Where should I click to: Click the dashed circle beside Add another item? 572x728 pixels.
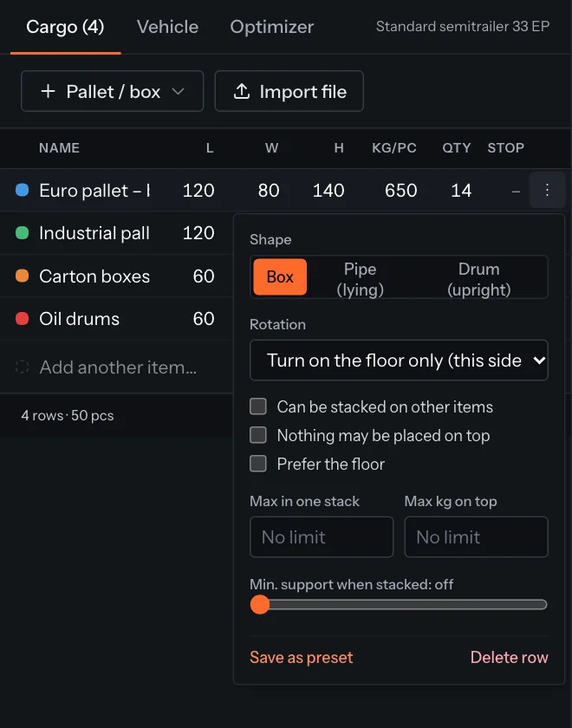tap(23, 367)
